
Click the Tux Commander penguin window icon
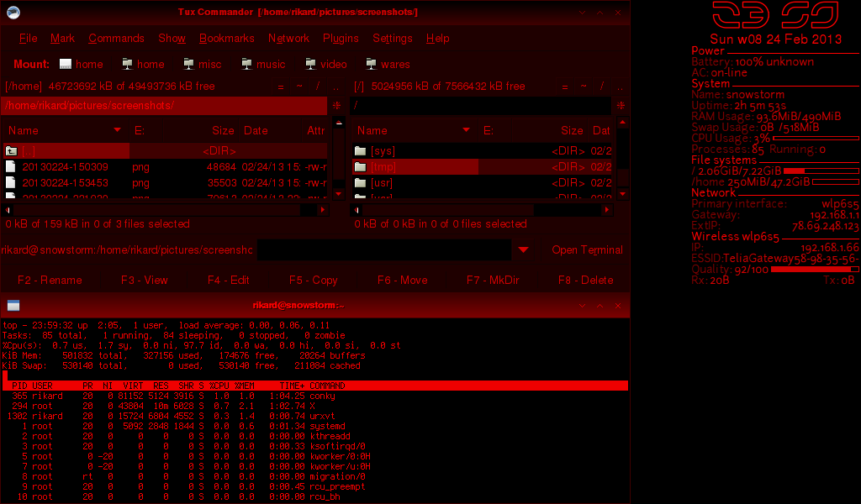tap(13, 12)
